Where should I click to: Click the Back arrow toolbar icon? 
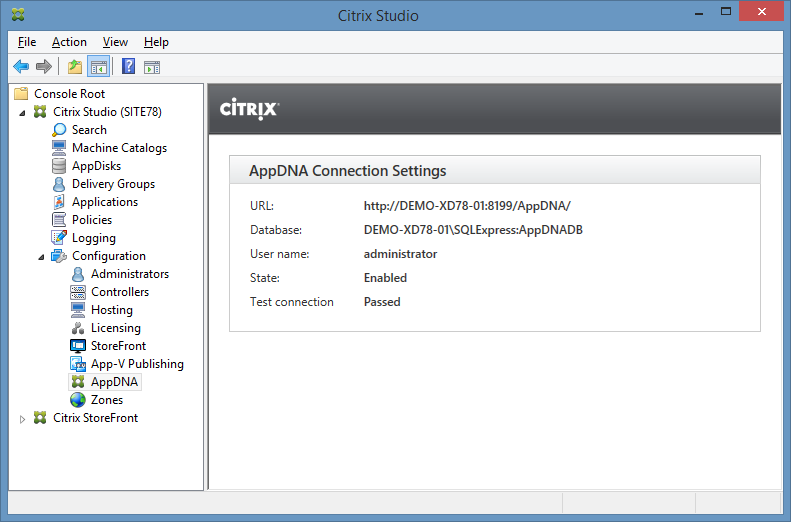[x=21, y=67]
